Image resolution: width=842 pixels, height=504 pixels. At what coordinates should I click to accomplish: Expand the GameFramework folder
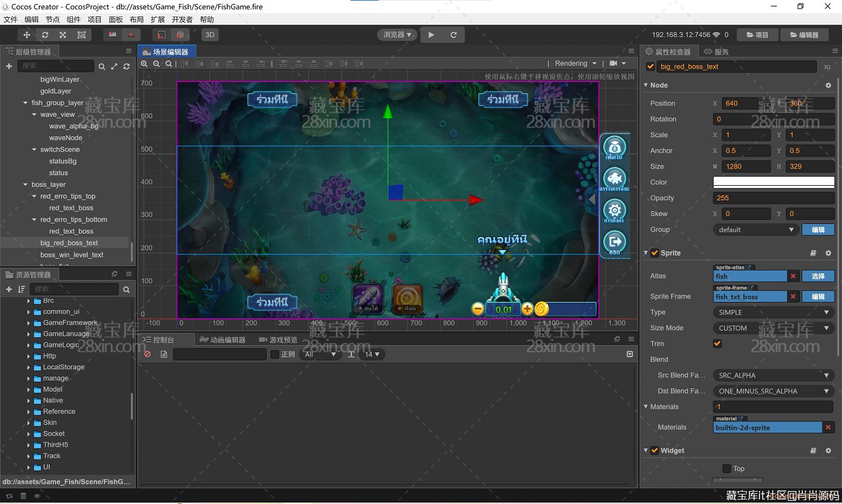click(29, 323)
